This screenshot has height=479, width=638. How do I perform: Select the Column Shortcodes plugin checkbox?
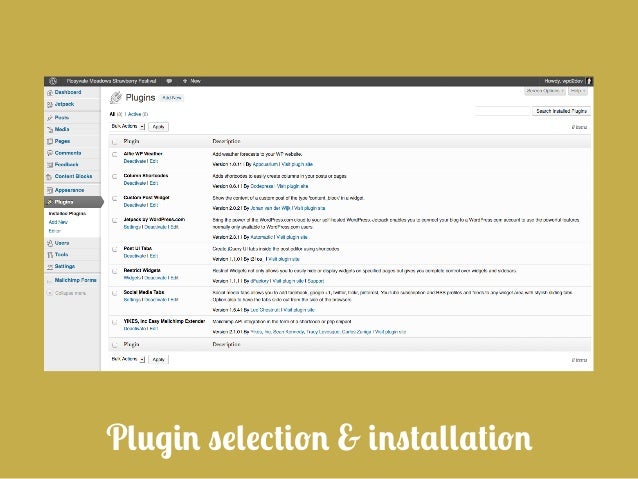115,177
